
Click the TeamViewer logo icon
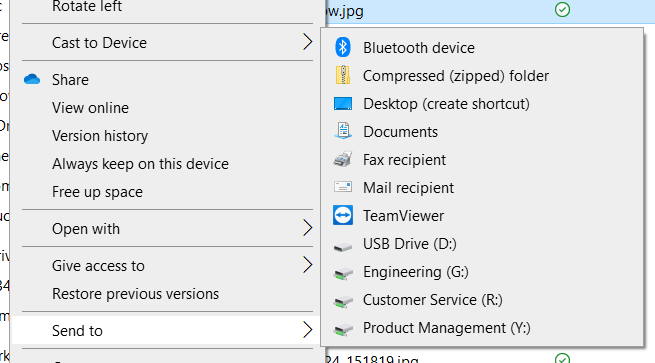point(343,215)
